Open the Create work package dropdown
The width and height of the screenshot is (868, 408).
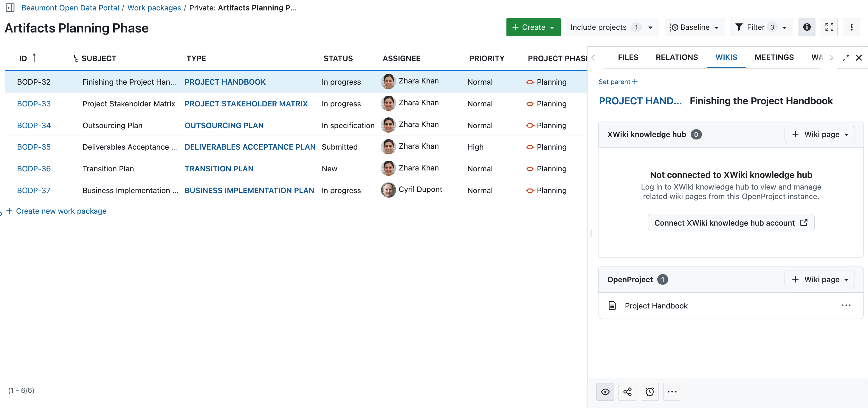pyautogui.click(x=533, y=27)
